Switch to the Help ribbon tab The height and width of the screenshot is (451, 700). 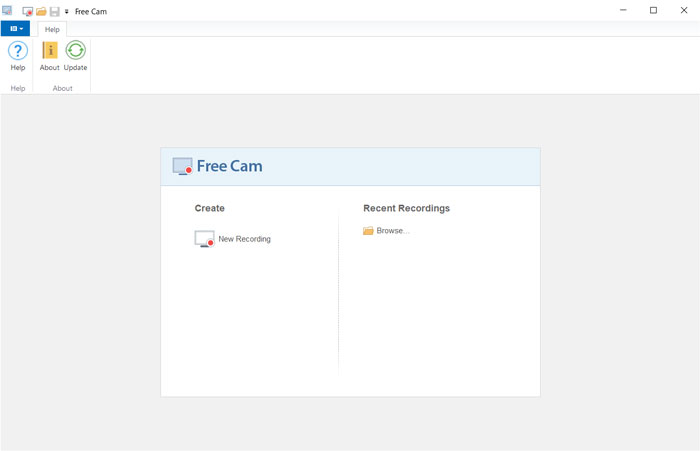(x=52, y=29)
